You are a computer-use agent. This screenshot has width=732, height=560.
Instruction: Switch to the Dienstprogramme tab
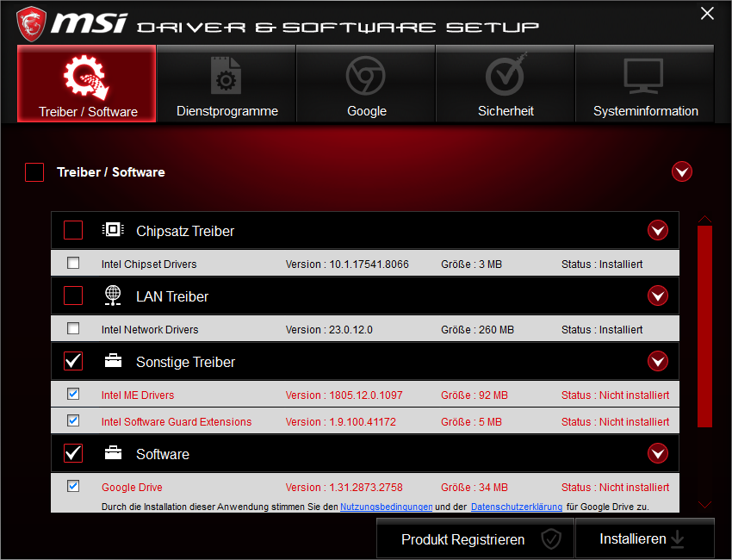click(x=226, y=84)
